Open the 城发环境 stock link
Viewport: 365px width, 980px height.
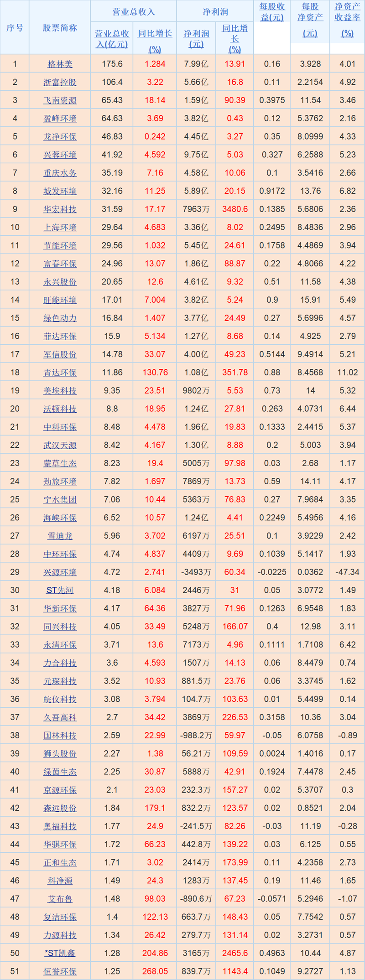(60, 191)
